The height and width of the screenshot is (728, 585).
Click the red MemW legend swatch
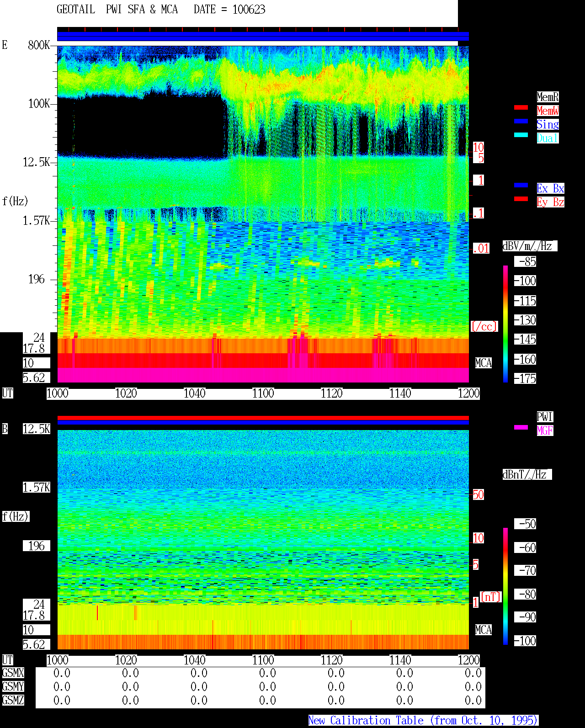[521, 107]
